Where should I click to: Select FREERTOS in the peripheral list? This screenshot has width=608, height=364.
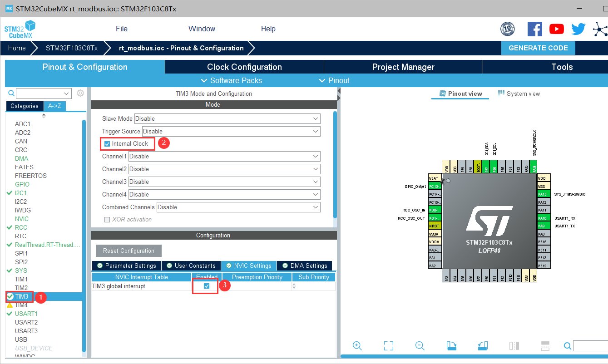(31, 176)
